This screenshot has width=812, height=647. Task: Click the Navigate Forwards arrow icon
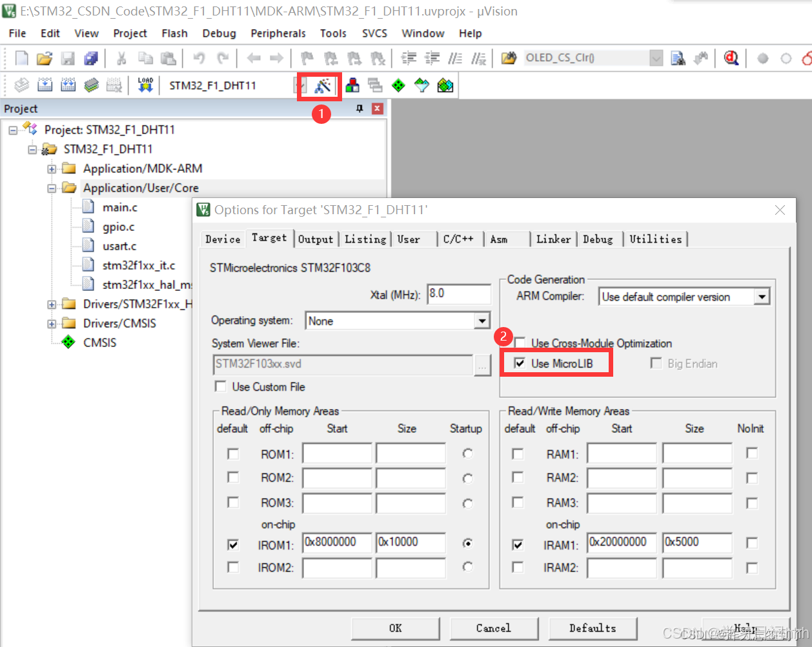(x=276, y=58)
